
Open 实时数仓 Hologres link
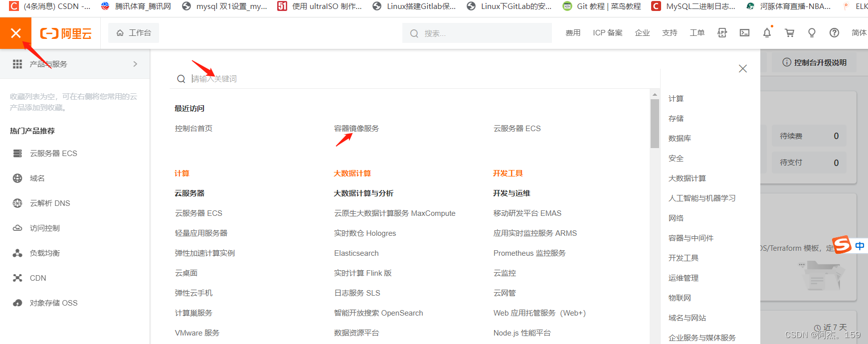coord(365,233)
